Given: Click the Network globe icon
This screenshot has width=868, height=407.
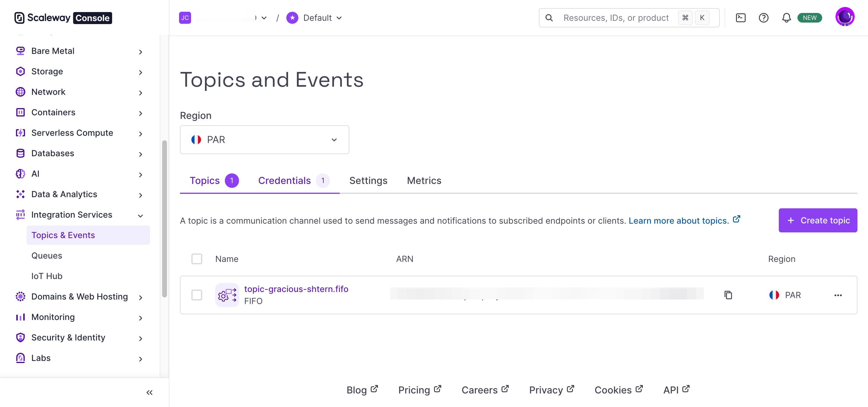Looking at the screenshot, I should click(20, 92).
